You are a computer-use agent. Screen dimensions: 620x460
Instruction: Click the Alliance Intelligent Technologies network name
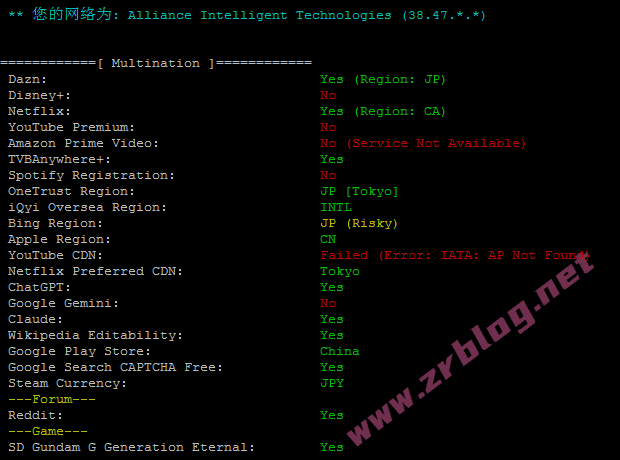259,15
